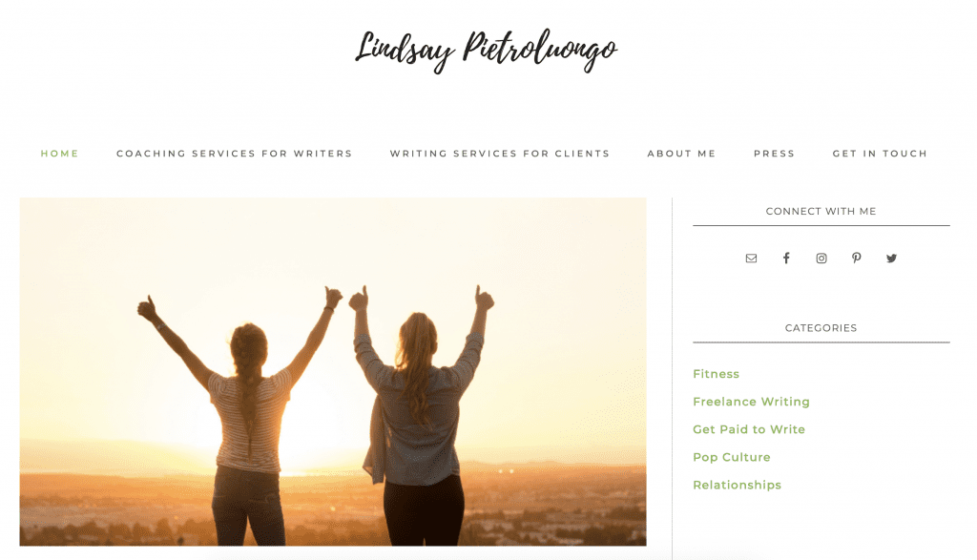Open the sunset thumbs-up featured image
Image resolution: width=977 pixels, height=560 pixels.
tap(333, 372)
